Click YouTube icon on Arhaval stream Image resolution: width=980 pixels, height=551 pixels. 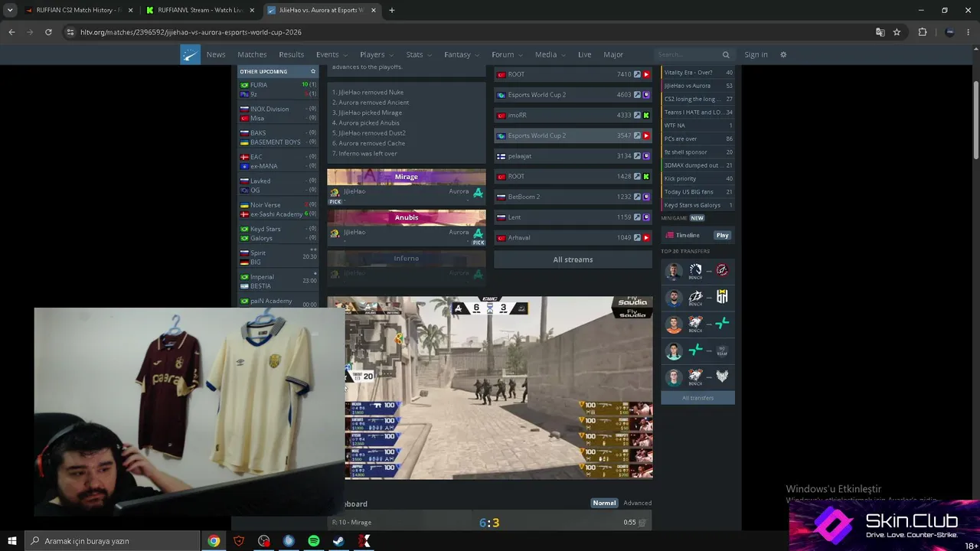(x=646, y=238)
